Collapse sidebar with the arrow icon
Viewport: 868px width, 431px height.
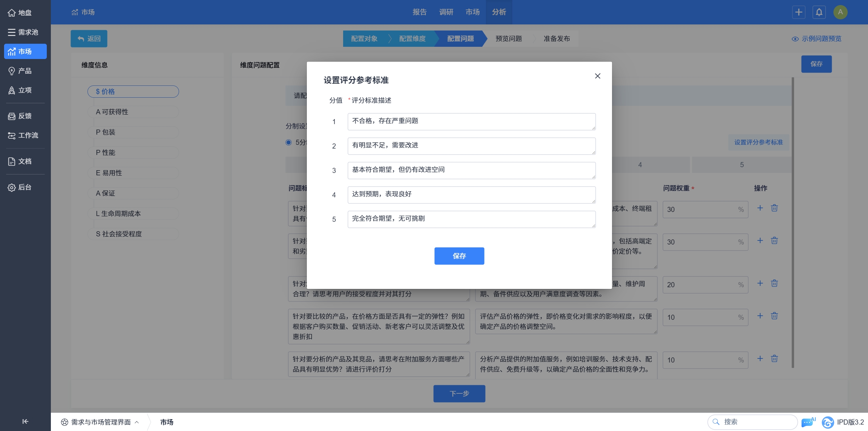pyautogui.click(x=25, y=421)
